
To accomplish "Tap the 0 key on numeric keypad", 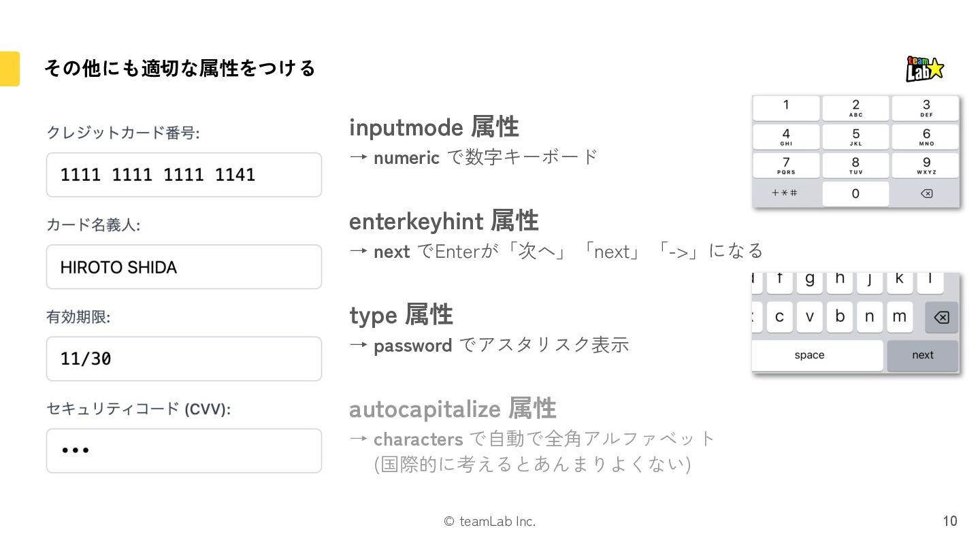I will coord(855,193).
